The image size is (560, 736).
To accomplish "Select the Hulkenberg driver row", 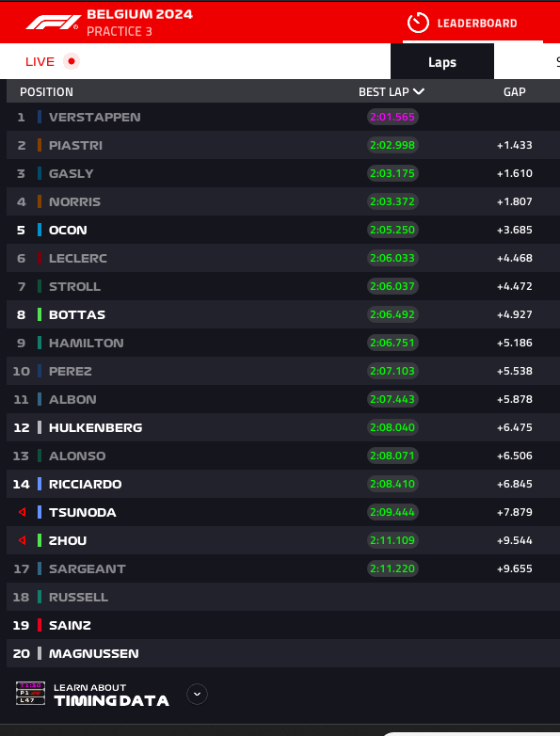I will tap(283, 427).
